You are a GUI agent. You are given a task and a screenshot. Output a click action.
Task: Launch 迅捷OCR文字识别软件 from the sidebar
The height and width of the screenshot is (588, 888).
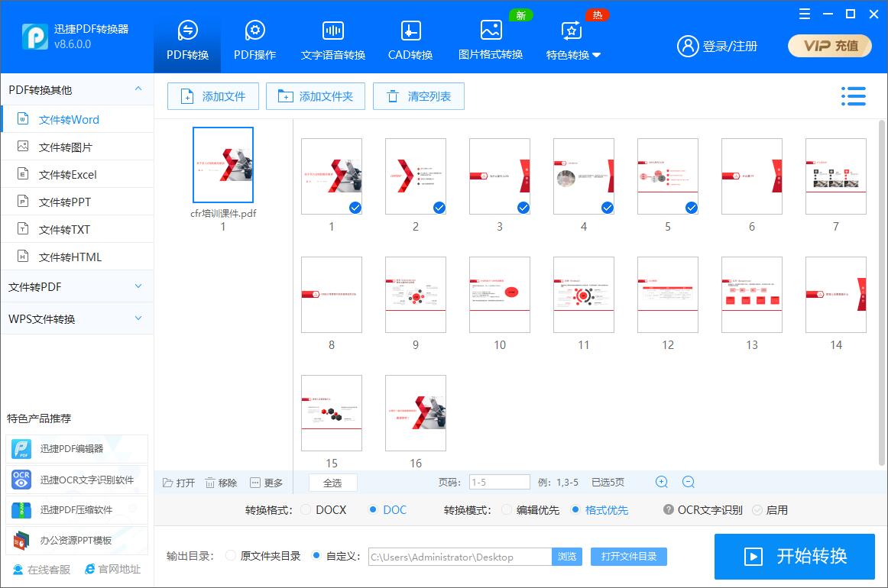pos(76,479)
